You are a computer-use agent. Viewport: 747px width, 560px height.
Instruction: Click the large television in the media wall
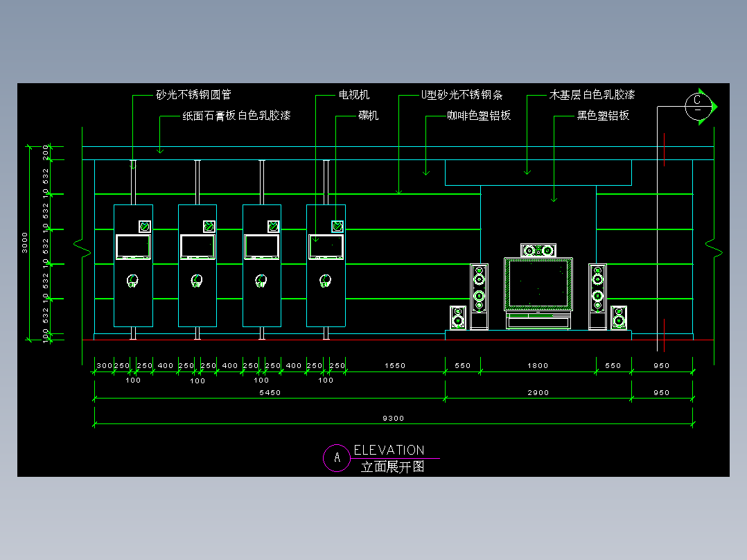[x=538, y=285]
